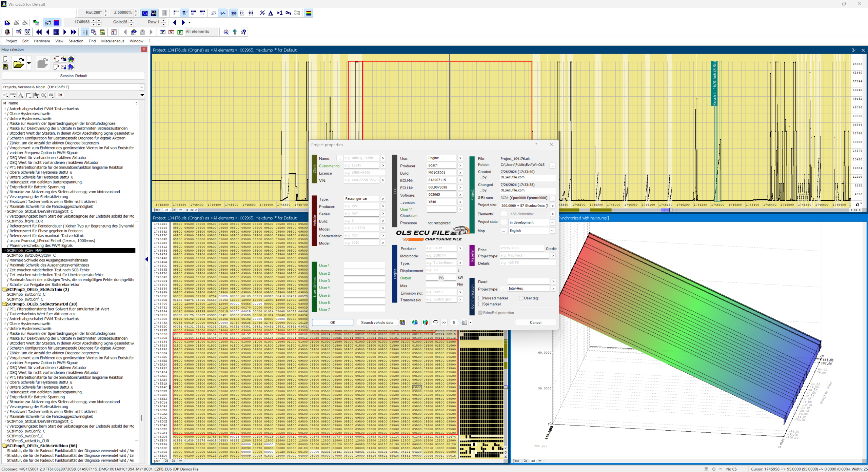Click the VIN input field
Image resolution: width=868 pixels, height=472 pixels.
tap(361, 180)
